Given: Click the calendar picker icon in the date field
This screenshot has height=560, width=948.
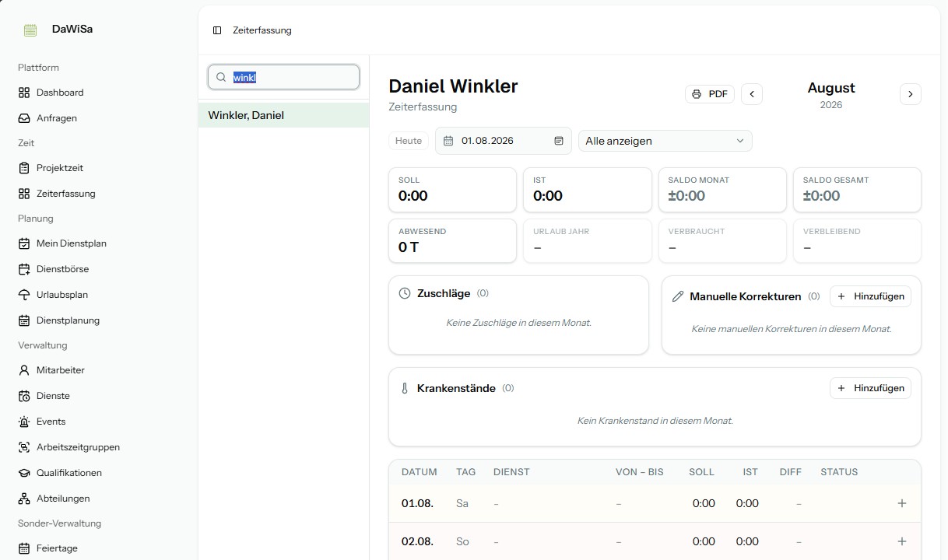Looking at the screenshot, I should (x=559, y=141).
